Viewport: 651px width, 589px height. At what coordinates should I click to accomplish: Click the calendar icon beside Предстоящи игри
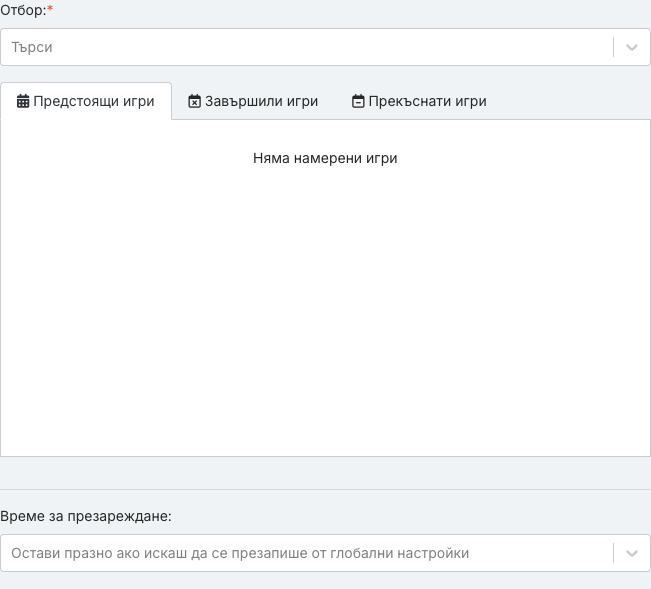[x=23, y=101]
